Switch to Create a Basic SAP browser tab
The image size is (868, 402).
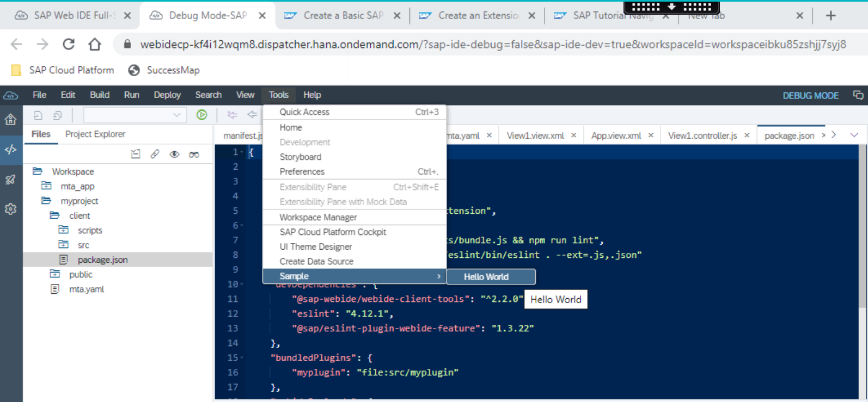343,16
